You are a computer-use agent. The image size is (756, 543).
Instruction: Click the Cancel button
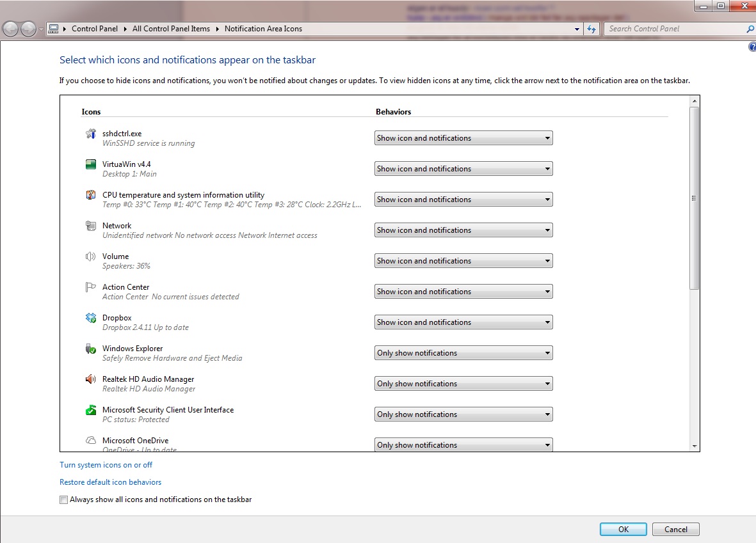(x=675, y=529)
